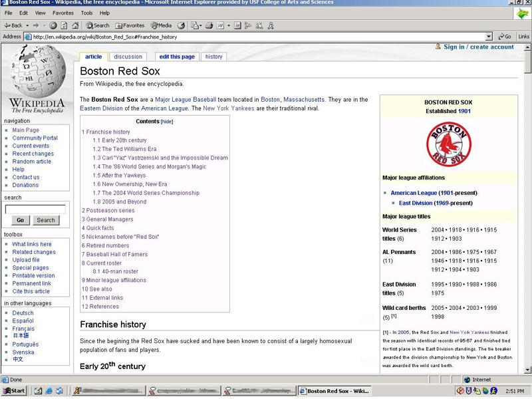Switch to the discussion tab

click(x=128, y=57)
